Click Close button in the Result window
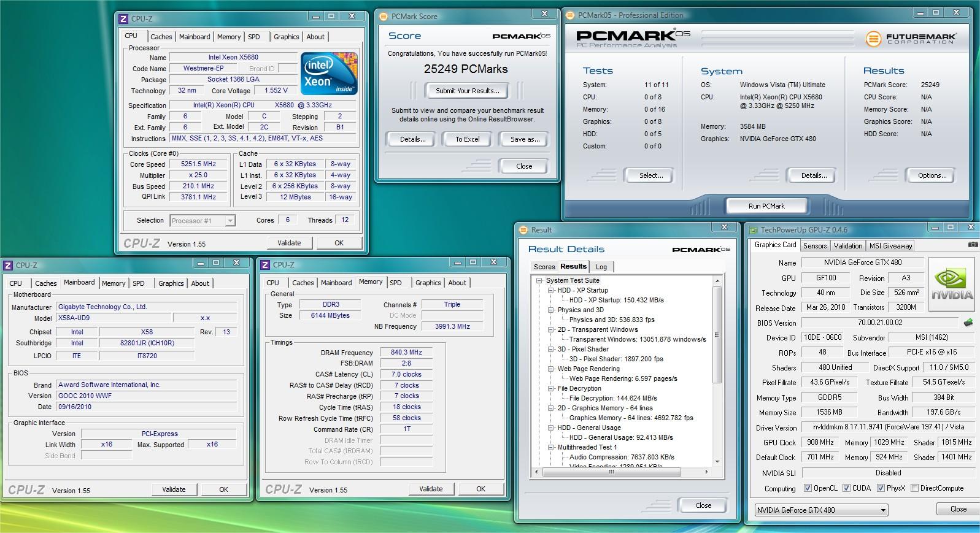 click(703, 505)
